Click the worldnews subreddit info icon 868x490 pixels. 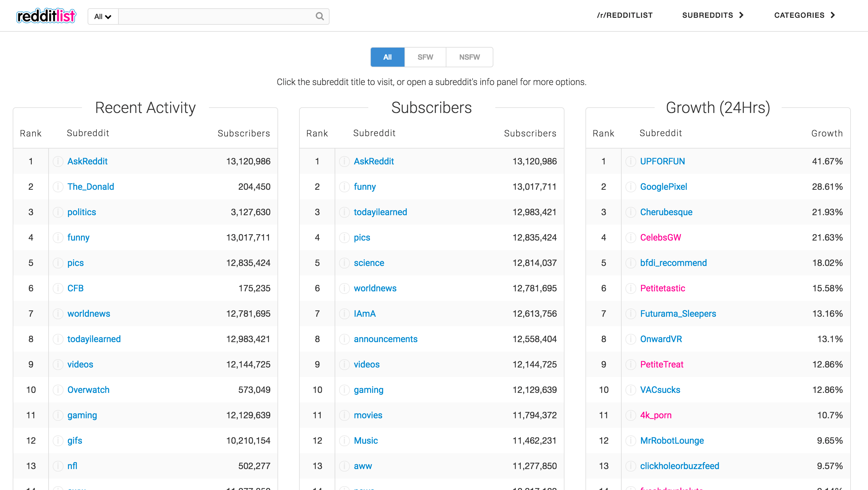pyautogui.click(x=58, y=314)
